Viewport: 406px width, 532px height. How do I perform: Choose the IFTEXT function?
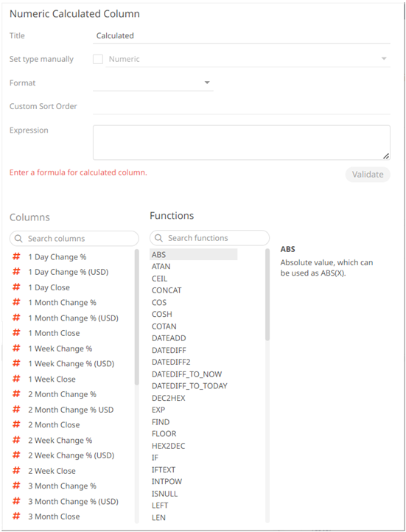tap(164, 469)
